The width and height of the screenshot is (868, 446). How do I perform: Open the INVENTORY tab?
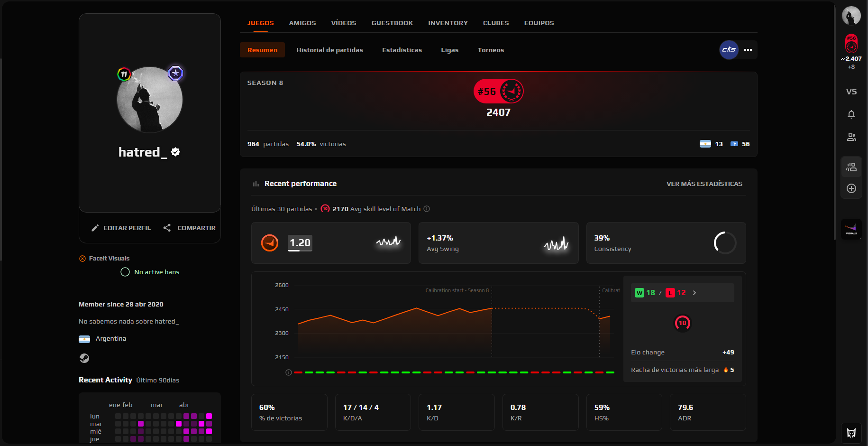pyautogui.click(x=448, y=23)
